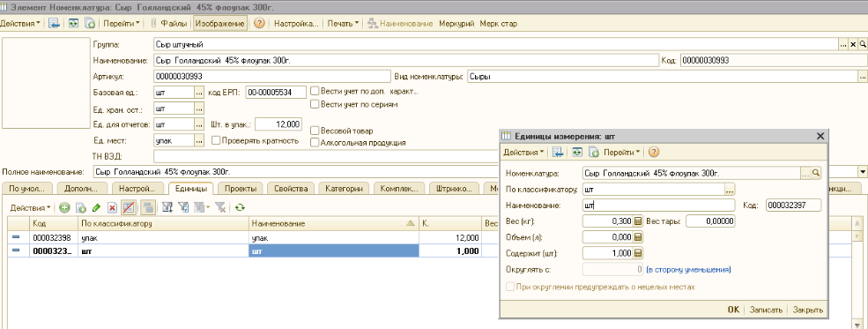The width and height of the screenshot is (868, 329).
Task: Open Ед. мест selection ellipsis button
Action: [x=199, y=140]
